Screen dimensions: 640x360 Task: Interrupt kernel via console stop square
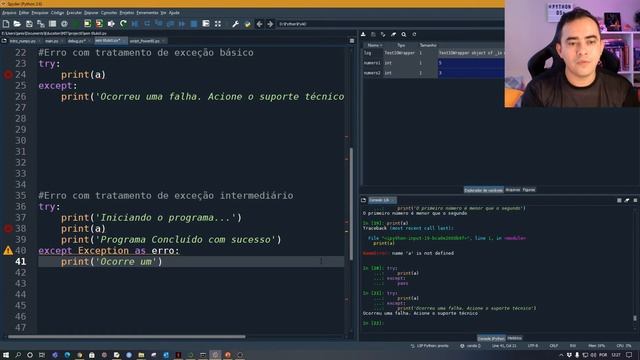tap(619, 200)
